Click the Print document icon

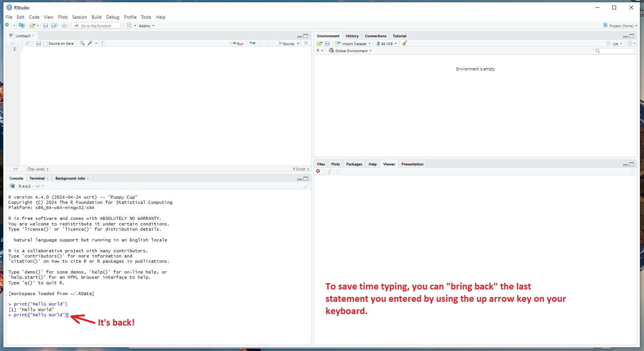point(64,25)
